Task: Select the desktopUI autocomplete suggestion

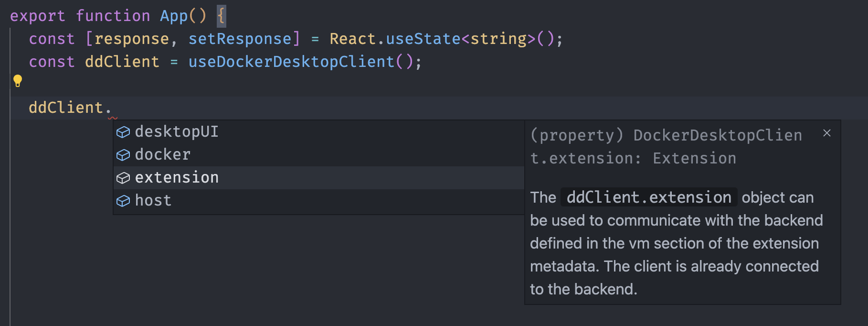Action: pos(177,132)
